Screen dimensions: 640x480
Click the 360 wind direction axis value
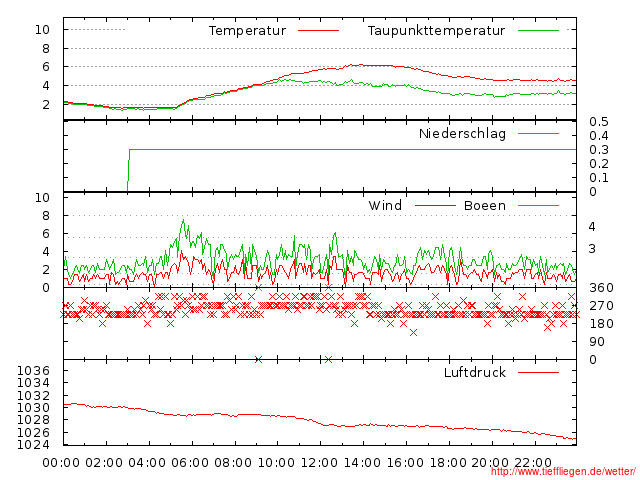pyautogui.click(x=601, y=288)
